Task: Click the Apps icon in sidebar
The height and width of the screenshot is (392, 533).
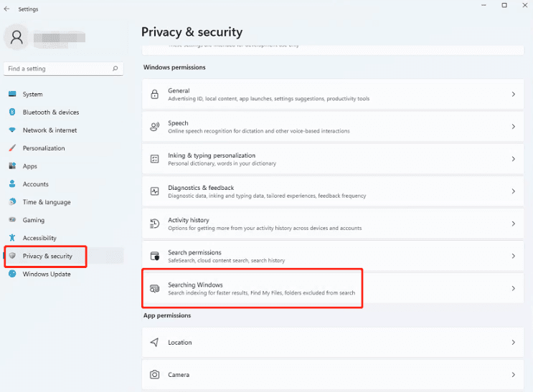Action: tap(12, 166)
